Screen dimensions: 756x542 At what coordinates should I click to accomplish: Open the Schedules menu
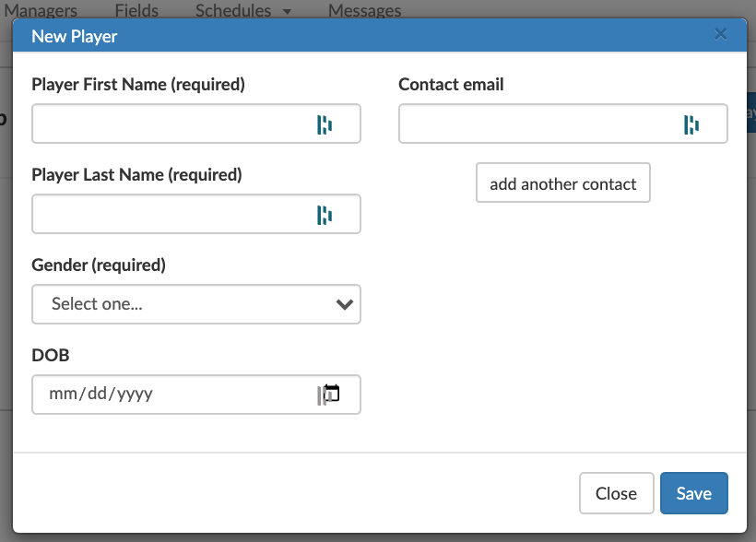tap(233, 11)
